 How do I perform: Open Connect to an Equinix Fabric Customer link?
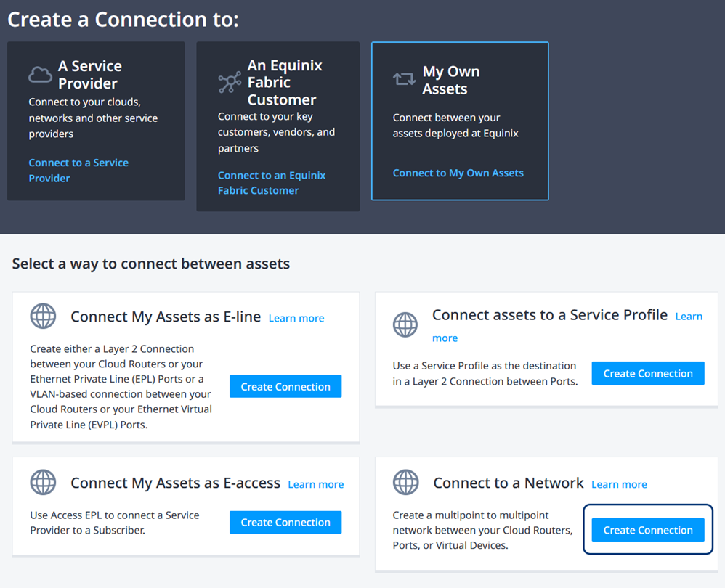[271, 183]
